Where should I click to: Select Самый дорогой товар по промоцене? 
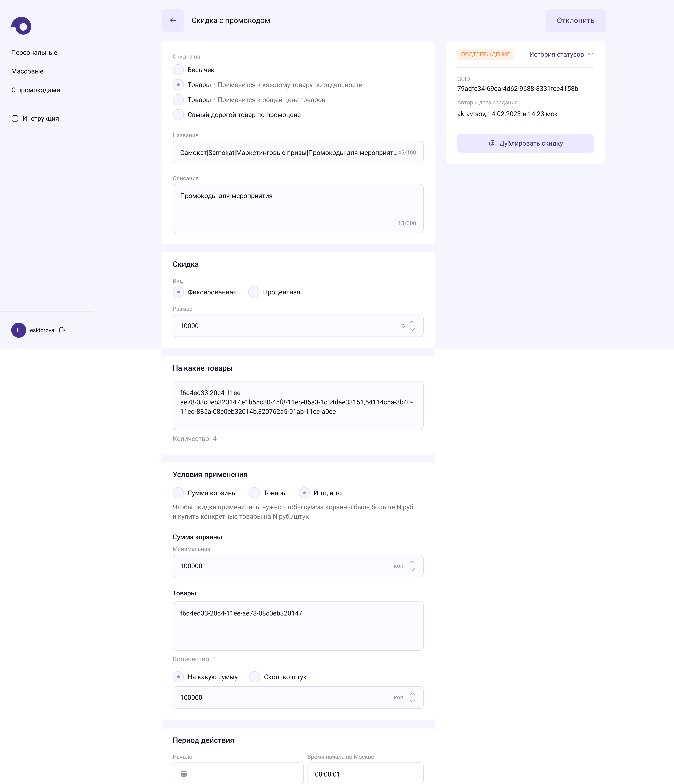pos(178,115)
